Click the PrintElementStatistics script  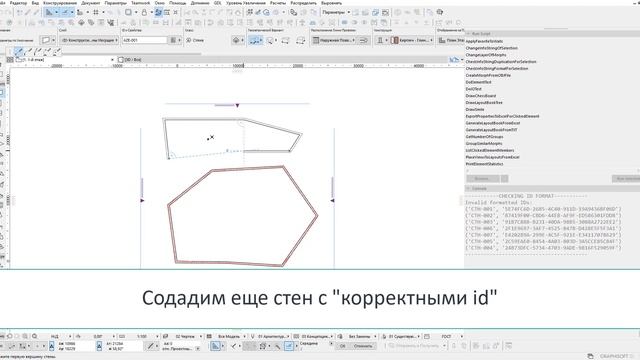[484, 164]
